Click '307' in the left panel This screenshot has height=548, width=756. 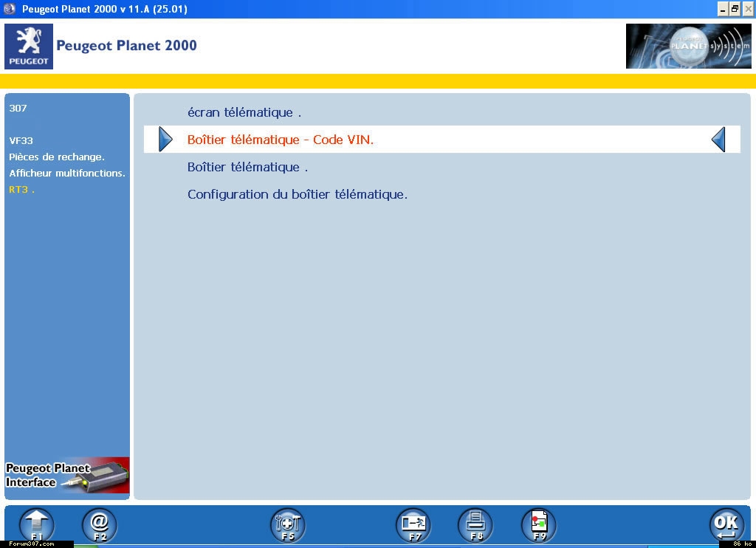(x=18, y=108)
